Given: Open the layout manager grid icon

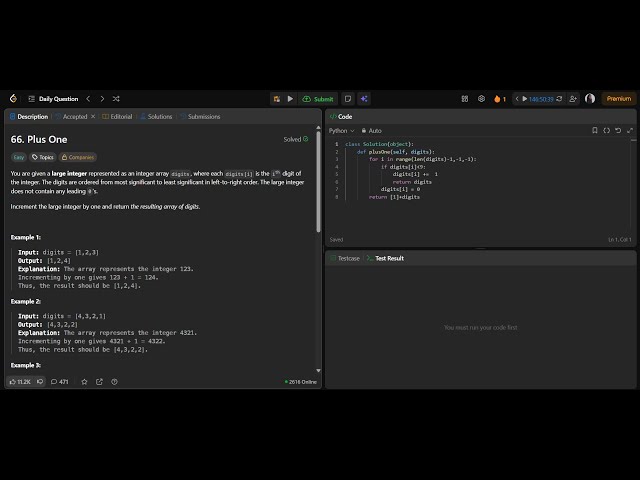Looking at the screenshot, I should pyautogui.click(x=465, y=99).
